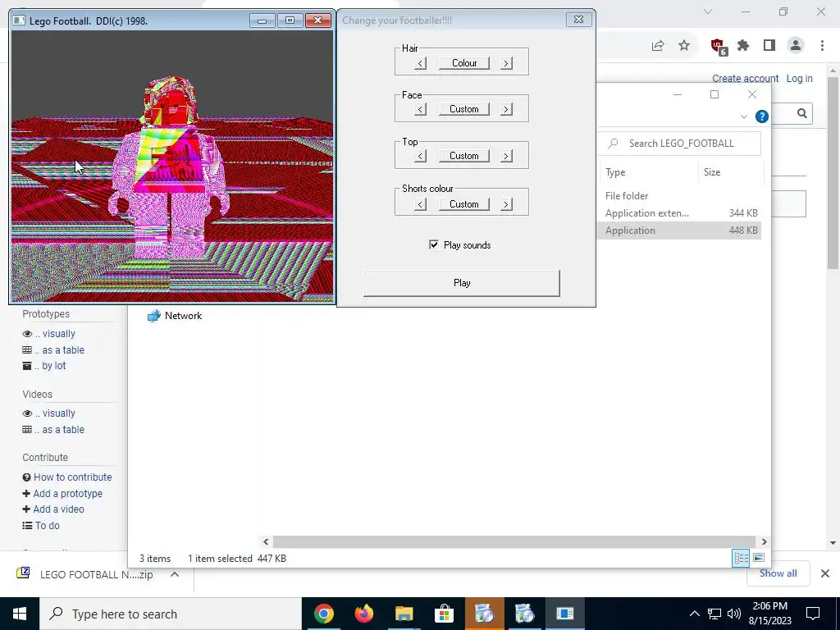
Task: Select next Face option arrow
Action: click(x=505, y=109)
